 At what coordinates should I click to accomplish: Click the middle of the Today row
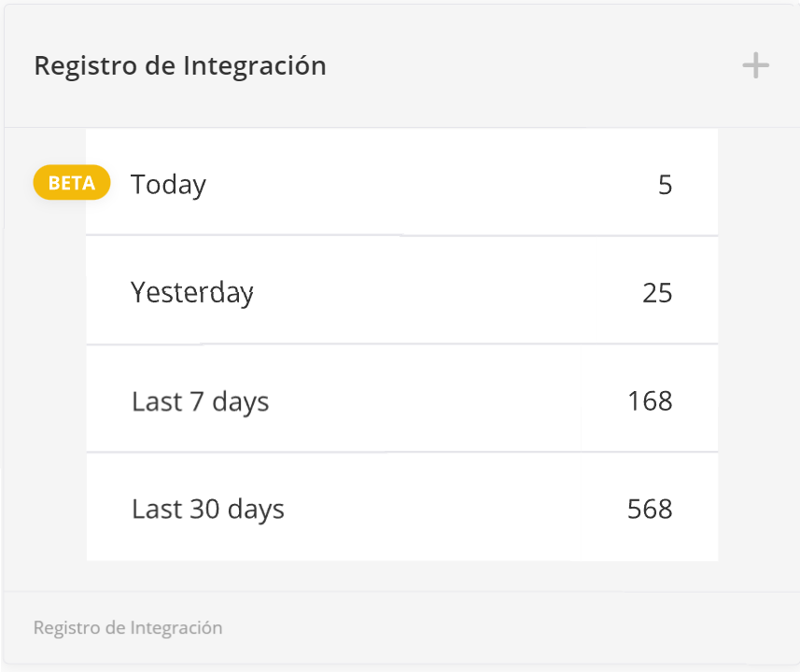click(x=401, y=183)
